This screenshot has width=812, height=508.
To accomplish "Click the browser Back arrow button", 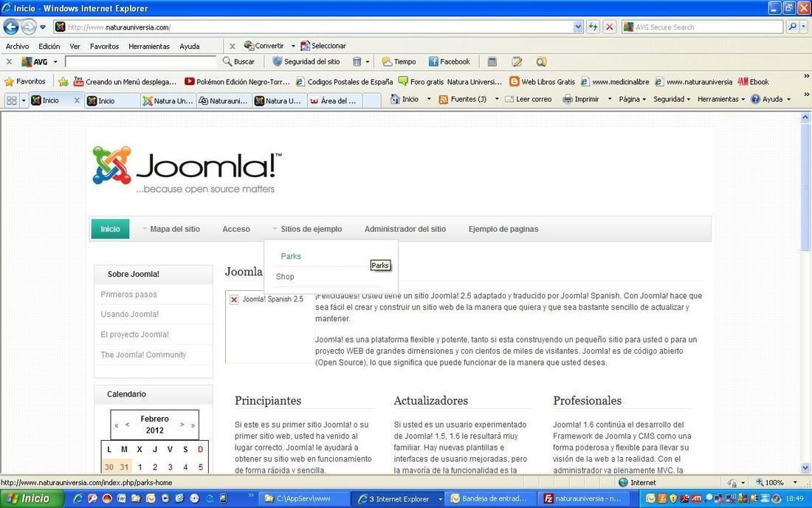I will [x=11, y=27].
